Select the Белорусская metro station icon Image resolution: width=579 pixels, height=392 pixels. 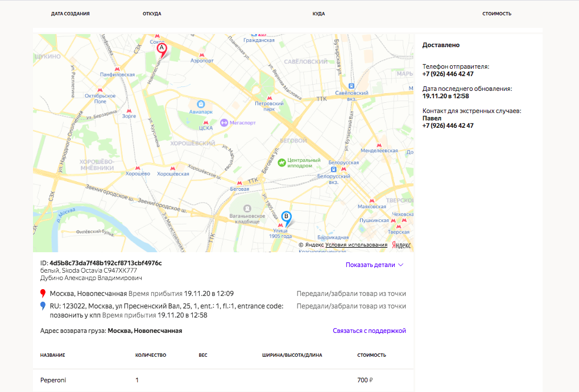click(x=344, y=169)
